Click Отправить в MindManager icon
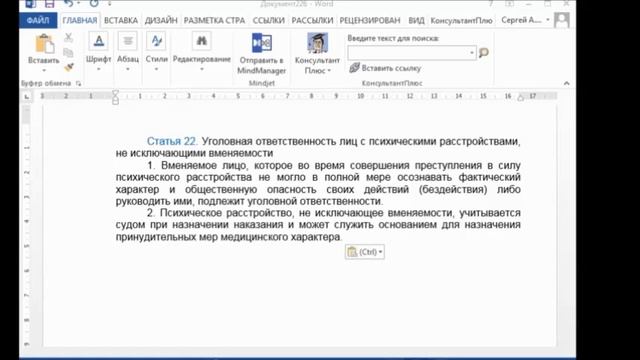This screenshot has width=640, height=360. pyautogui.click(x=262, y=43)
